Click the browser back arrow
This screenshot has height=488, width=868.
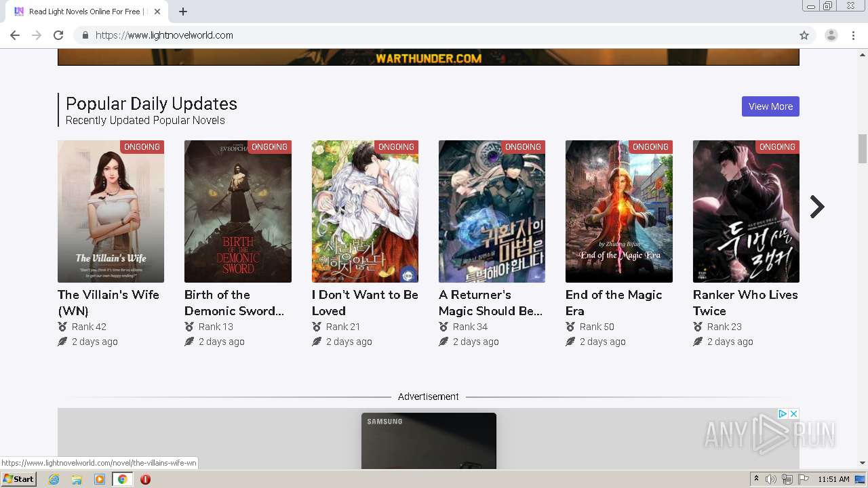coord(15,35)
